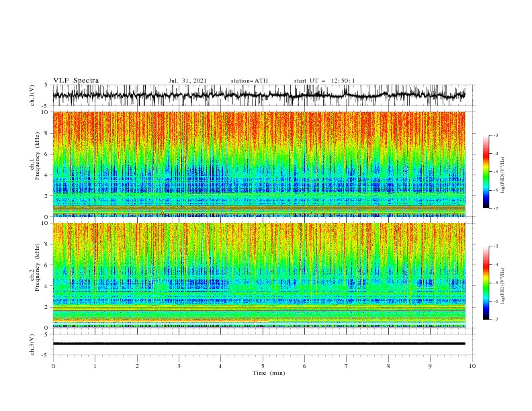532x411 pixels.
Task: Click the "1" tick on the time axis
Action: (x=95, y=366)
